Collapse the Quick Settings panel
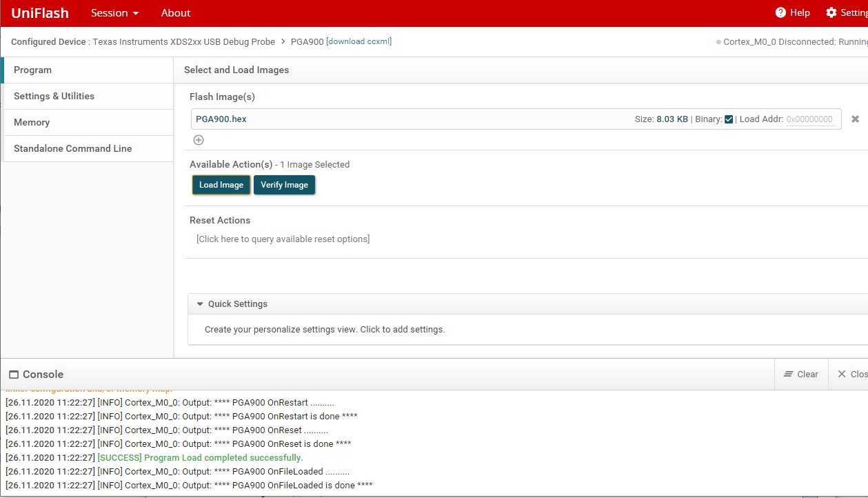 click(200, 304)
